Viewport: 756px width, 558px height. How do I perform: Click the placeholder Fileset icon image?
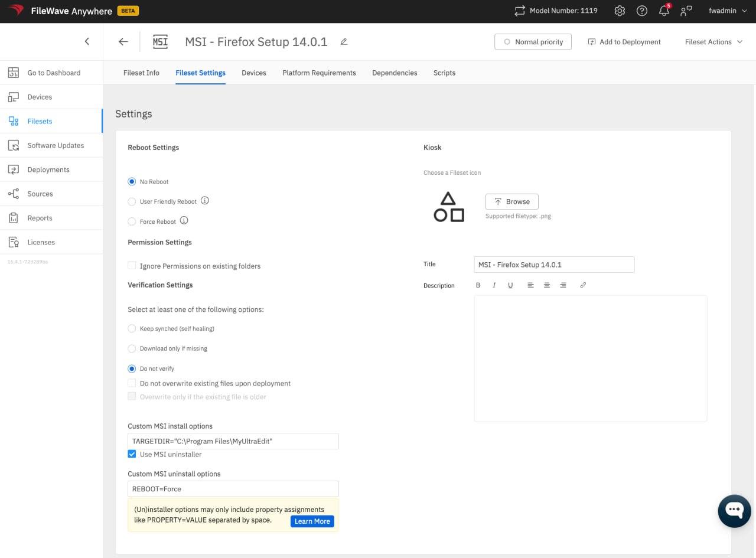point(449,207)
